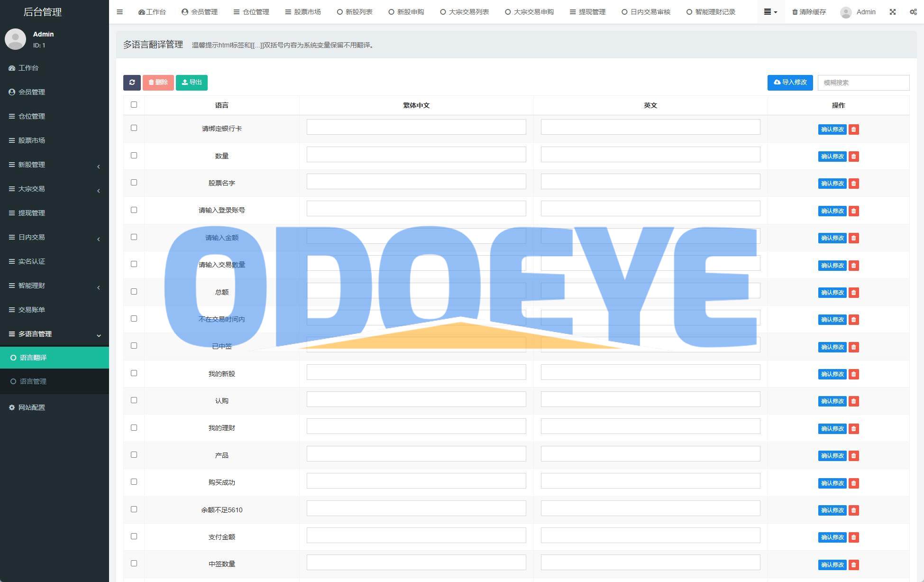Click 确认修改 for the 我的理财 row

point(832,429)
